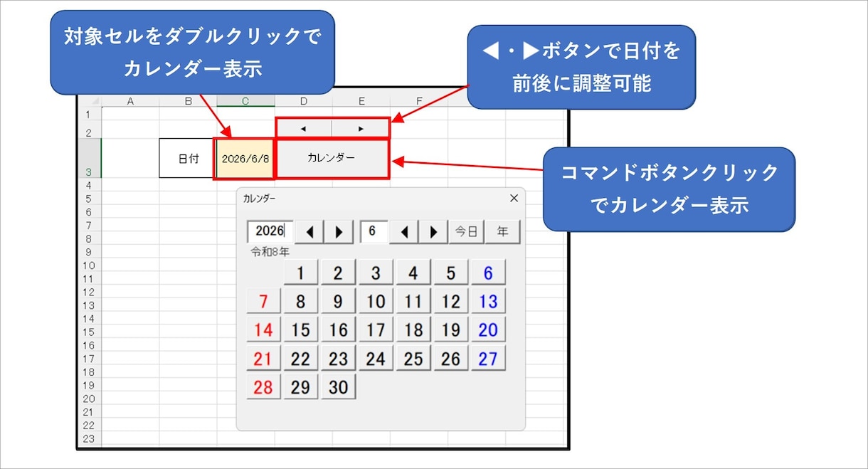The image size is (868, 469).
Task: Click the month field showing 6
Action: point(374,231)
